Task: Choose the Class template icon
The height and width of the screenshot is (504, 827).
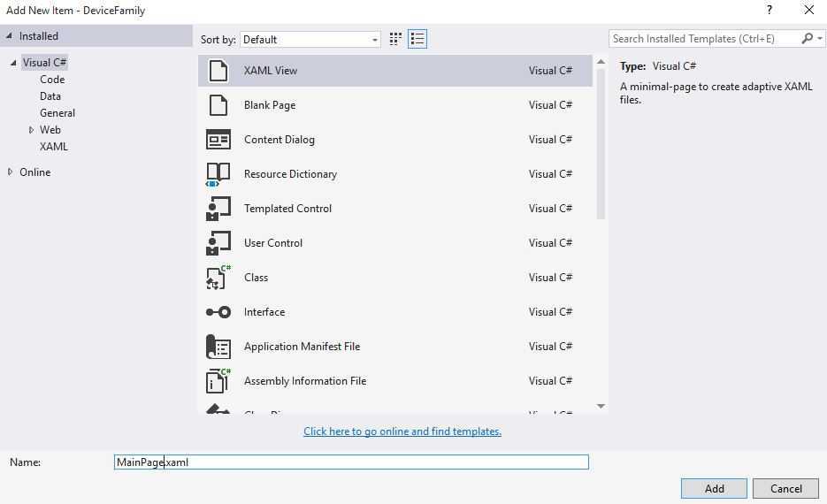Action: tap(218, 278)
